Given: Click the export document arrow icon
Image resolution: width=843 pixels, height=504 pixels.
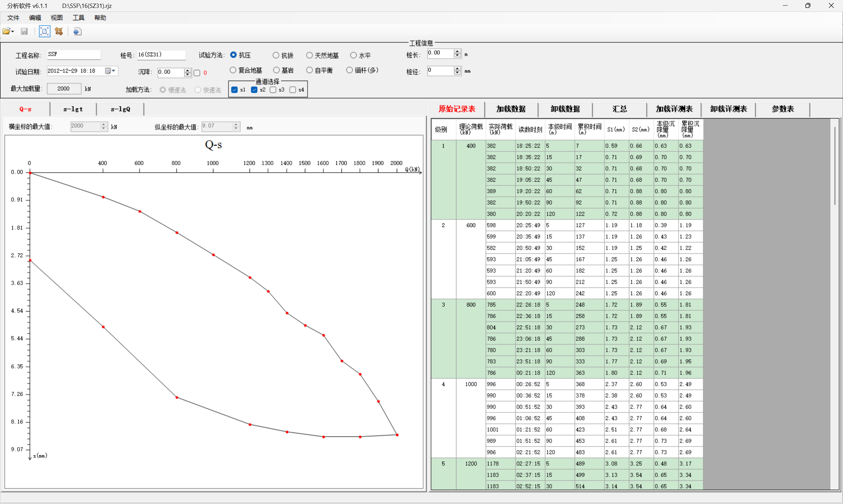Looking at the screenshot, I should [x=77, y=32].
